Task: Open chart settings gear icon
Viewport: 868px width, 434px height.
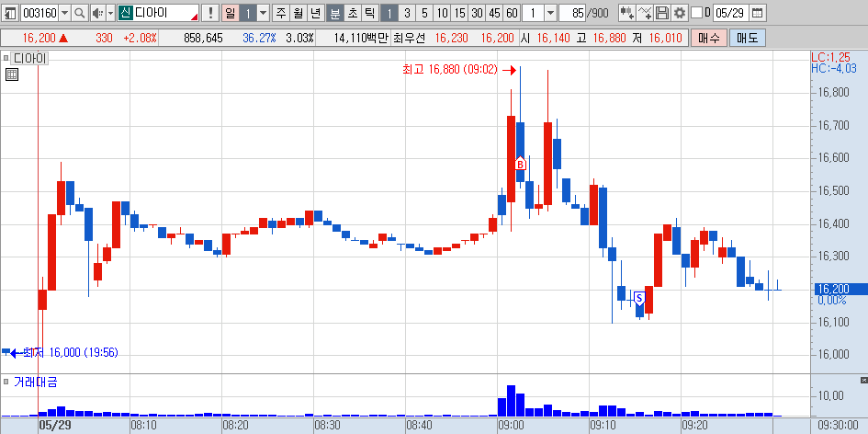Action: click(679, 13)
